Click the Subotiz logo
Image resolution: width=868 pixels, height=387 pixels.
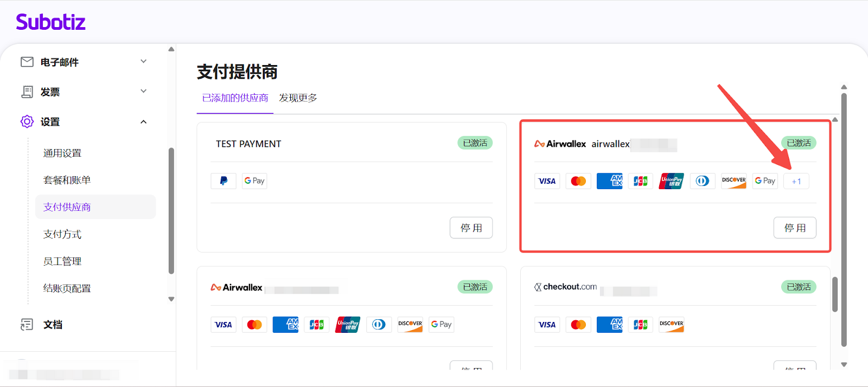50,22
